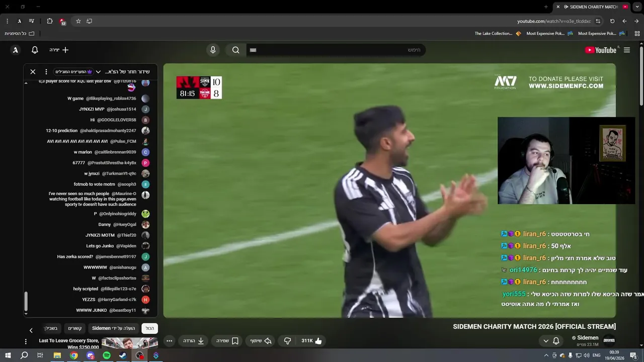The image size is (644, 362).
Task: Click the YouTube voice search microphone
Action: (213, 50)
